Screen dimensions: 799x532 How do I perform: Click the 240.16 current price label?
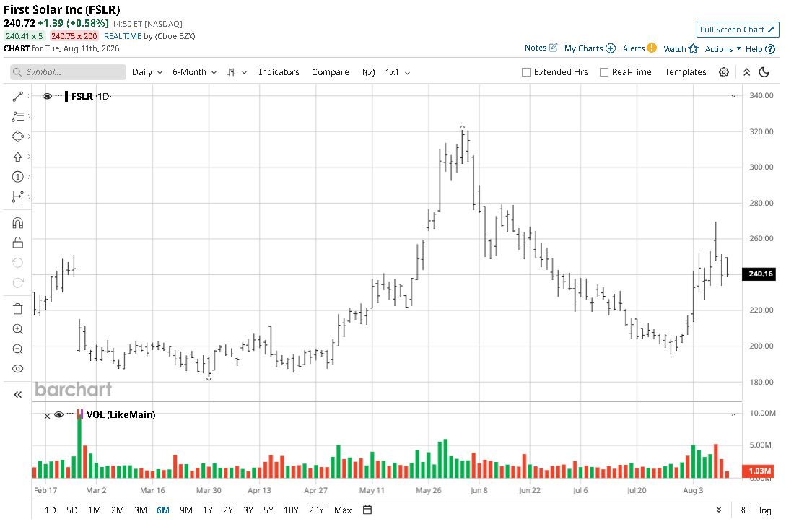coord(760,274)
